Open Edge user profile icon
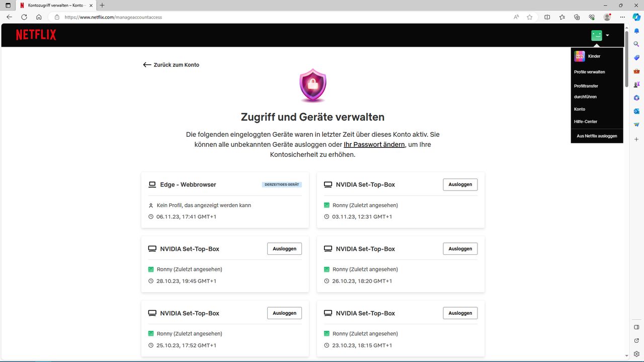 click(607, 17)
